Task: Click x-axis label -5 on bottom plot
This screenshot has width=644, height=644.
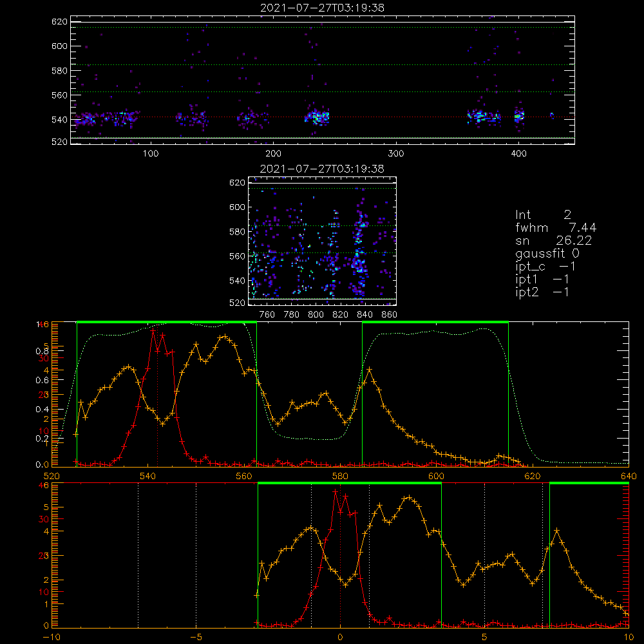Action: pyautogui.click(x=196, y=638)
